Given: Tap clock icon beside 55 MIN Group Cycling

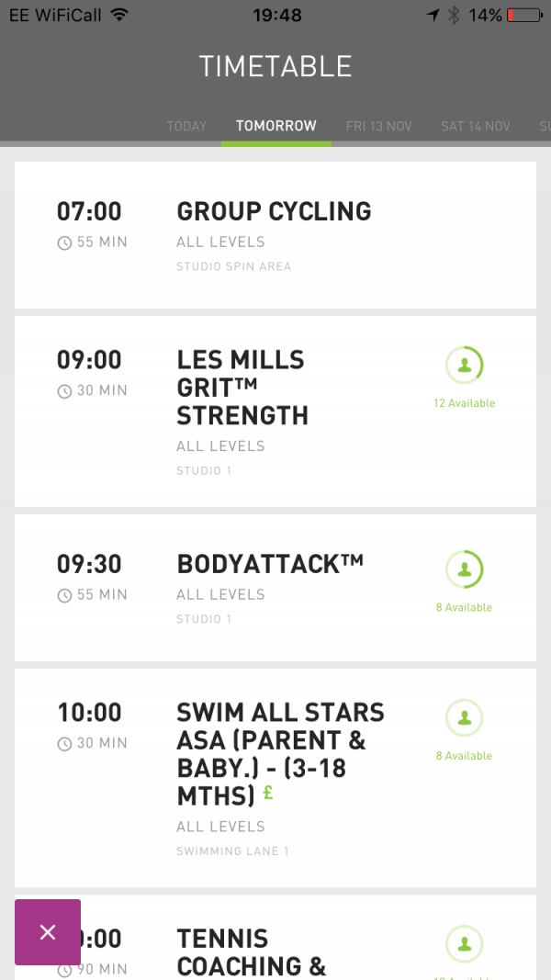Looking at the screenshot, I should coord(64,243).
